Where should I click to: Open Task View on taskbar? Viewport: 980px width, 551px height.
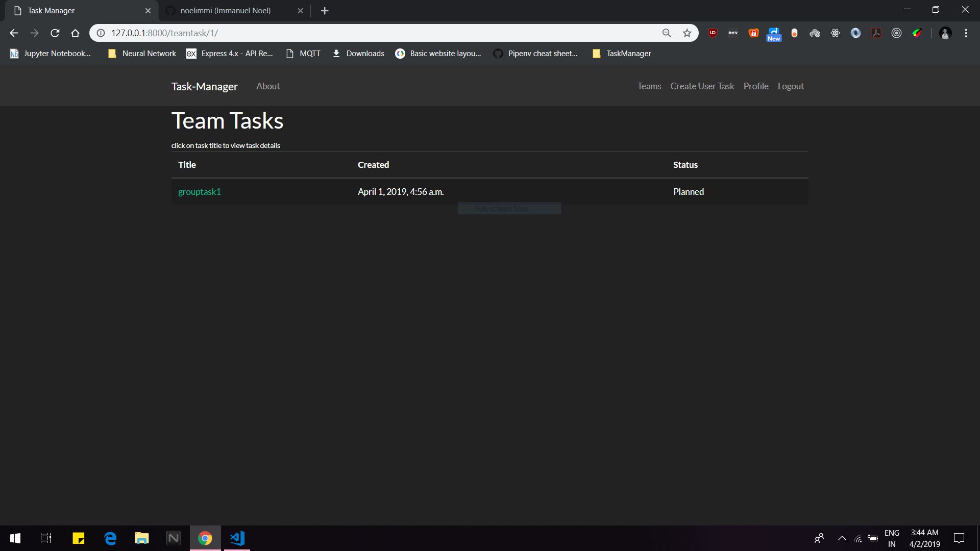(x=46, y=538)
